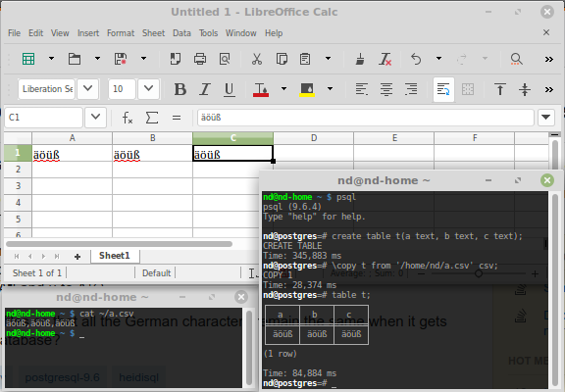Click the Sum sigma icon

[152, 118]
